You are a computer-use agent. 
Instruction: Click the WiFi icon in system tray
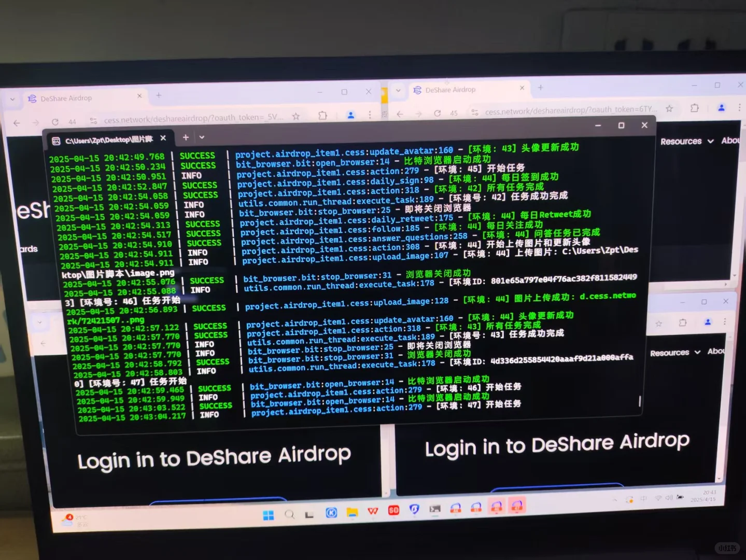[x=659, y=498]
